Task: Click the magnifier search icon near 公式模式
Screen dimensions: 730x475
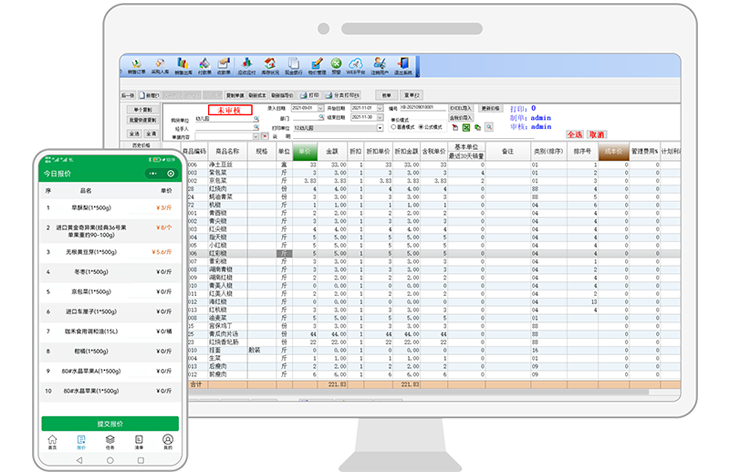Action: coord(490,128)
